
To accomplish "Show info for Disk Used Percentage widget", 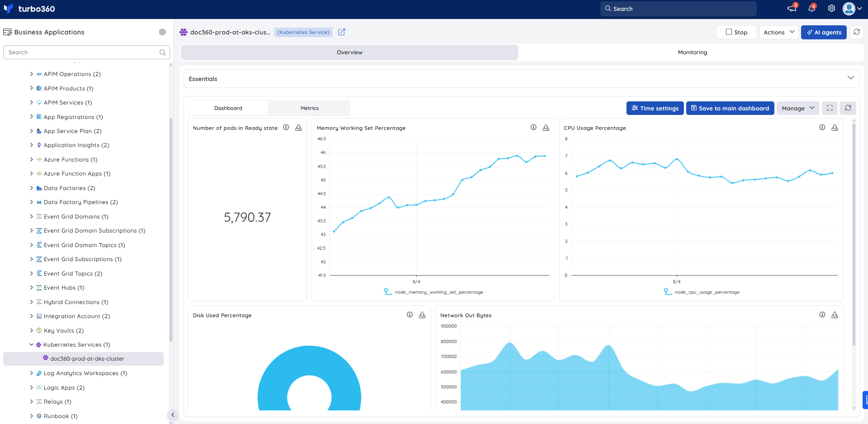I will tap(409, 315).
